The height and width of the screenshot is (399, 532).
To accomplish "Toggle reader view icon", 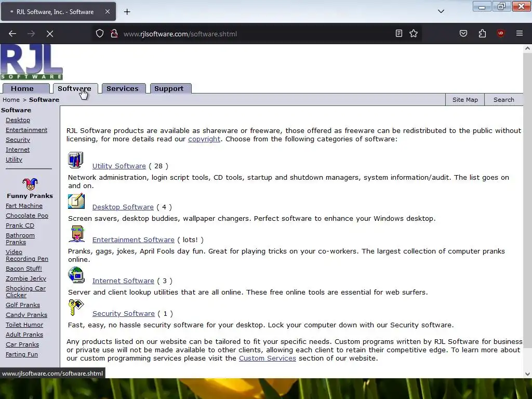I will [399, 33].
